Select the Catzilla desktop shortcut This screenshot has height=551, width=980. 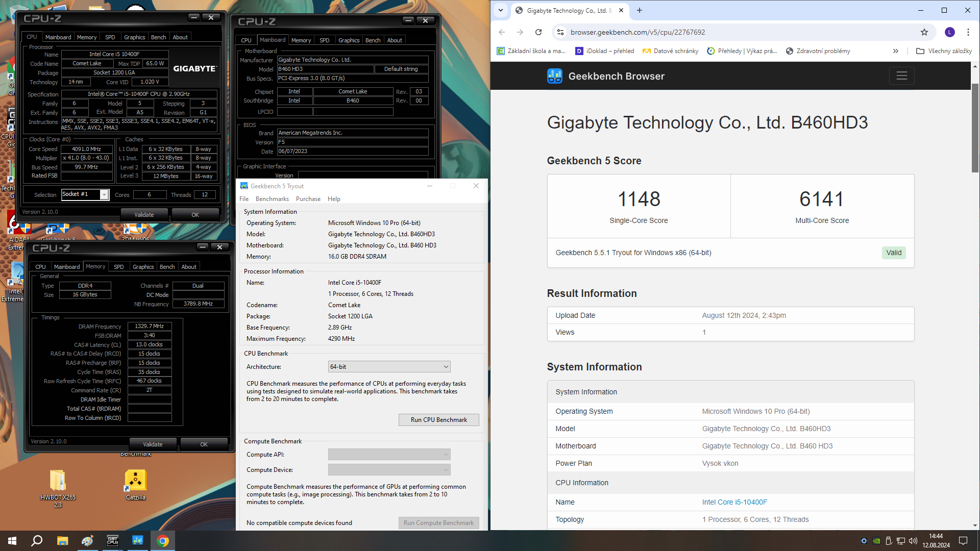tap(136, 485)
